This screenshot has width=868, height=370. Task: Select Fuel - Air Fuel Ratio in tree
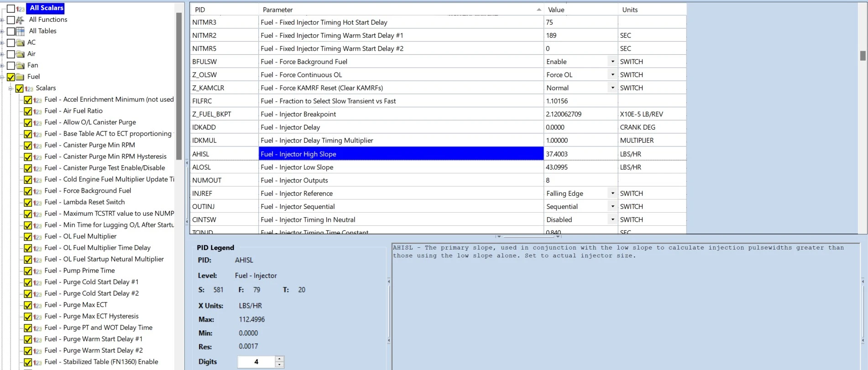[x=73, y=111]
